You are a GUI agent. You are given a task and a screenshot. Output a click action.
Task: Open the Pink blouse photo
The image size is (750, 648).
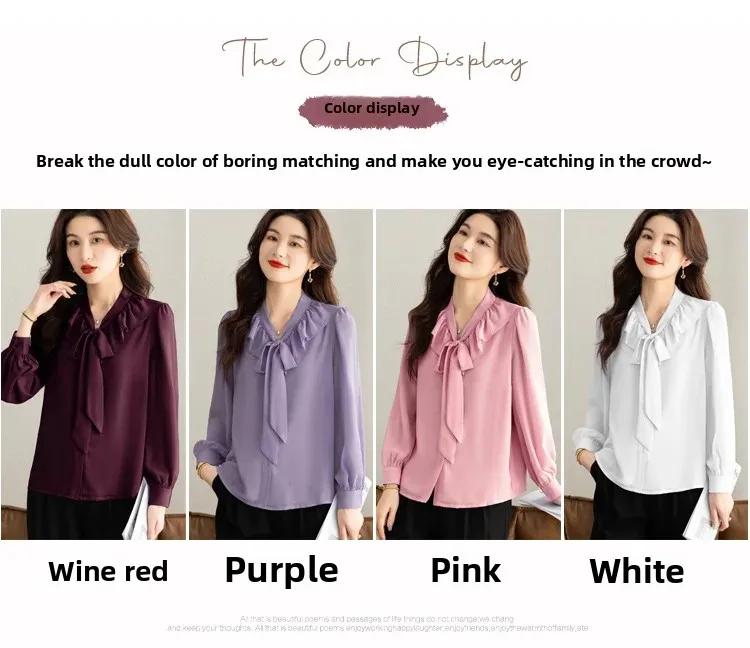click(468, 374)
